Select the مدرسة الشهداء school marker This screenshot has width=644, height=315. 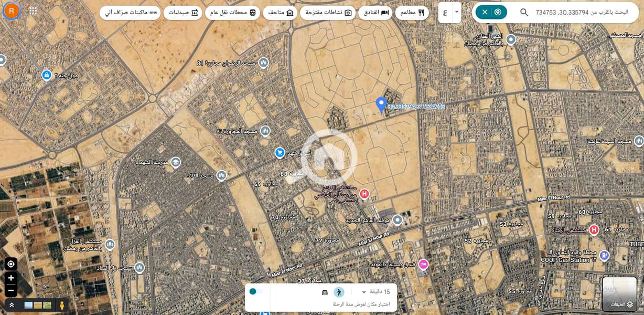pos(175,162)
